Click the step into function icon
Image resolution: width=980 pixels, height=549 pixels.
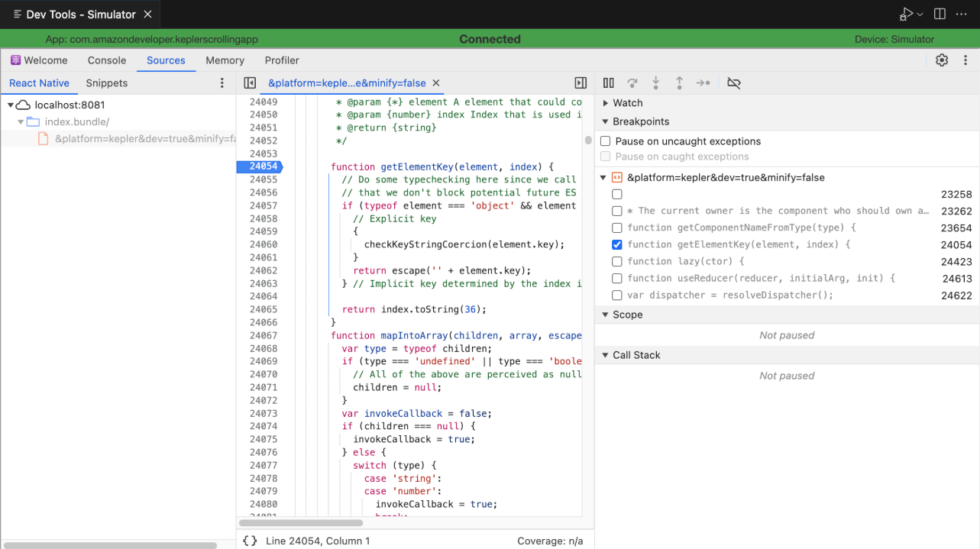(x=655, y=82)
